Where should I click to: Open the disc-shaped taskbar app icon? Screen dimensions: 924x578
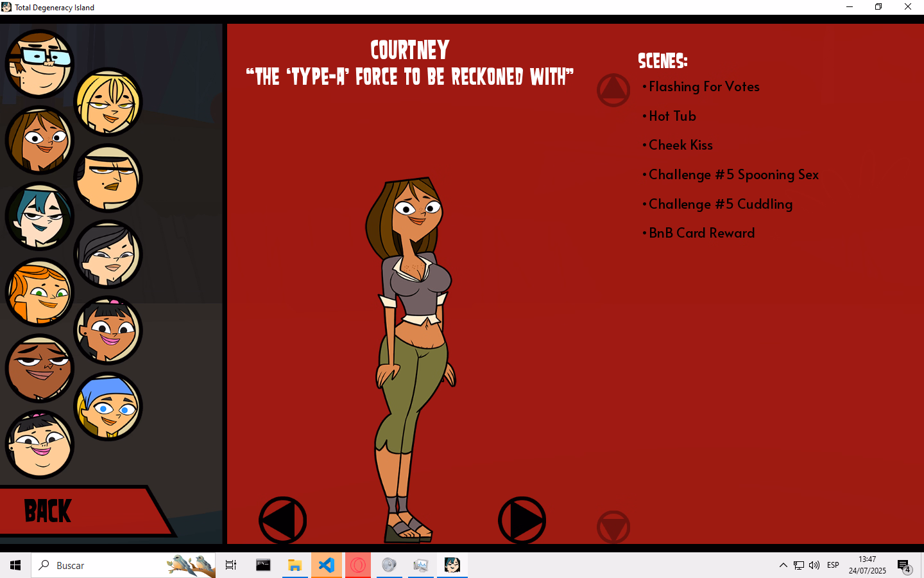point(389,565)
